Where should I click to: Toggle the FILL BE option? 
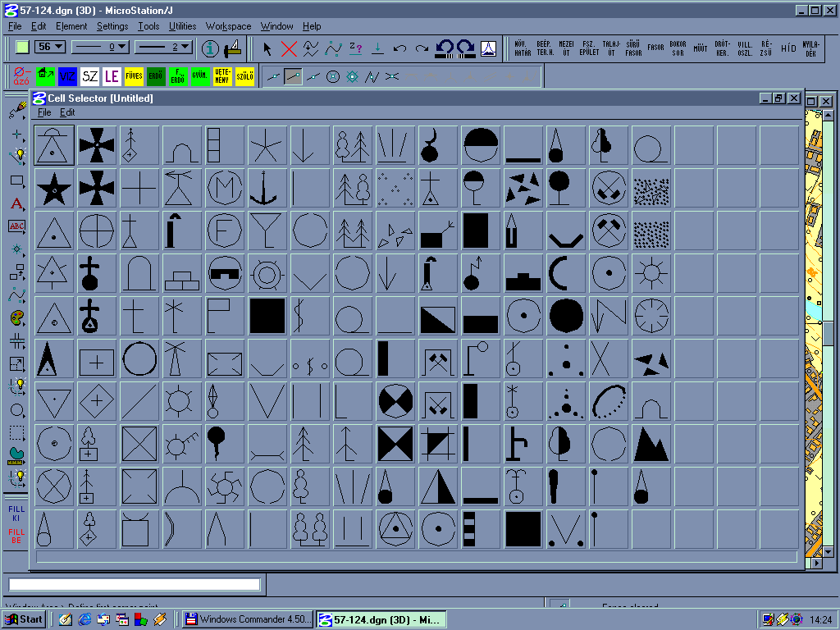coord(16,536)
